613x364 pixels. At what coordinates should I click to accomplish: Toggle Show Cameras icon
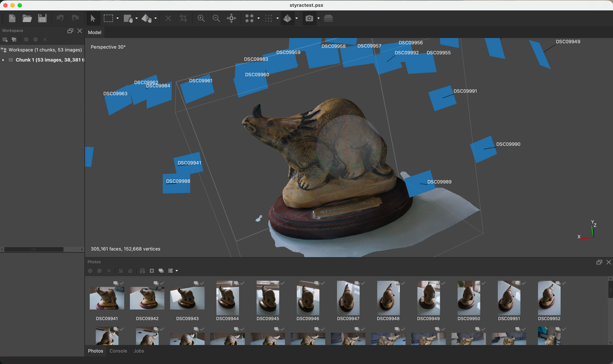(309, 18)
